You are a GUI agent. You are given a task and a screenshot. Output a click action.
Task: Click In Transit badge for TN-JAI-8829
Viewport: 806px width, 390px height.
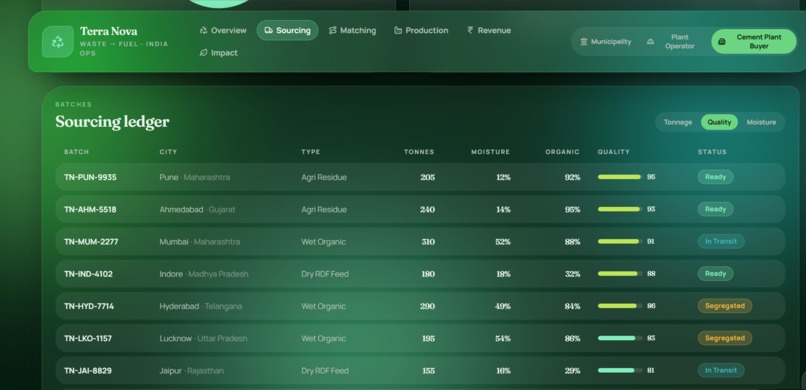[721, 370]
